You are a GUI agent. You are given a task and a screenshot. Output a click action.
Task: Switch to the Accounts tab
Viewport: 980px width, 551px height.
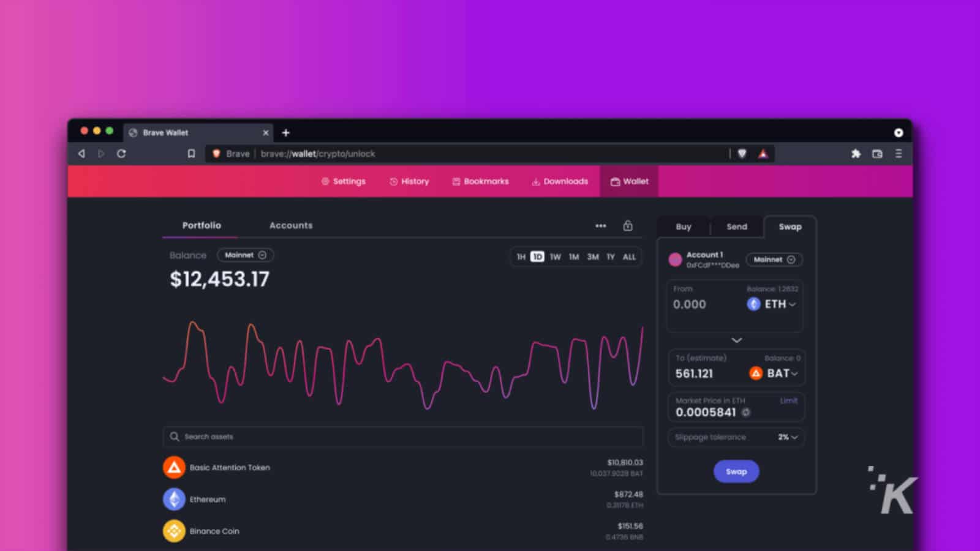click(x=291, y=225)
